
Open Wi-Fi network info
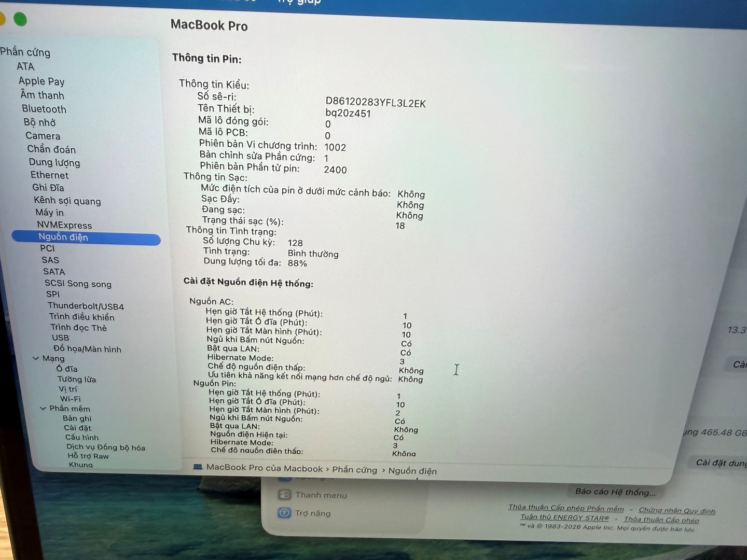pos(70,399)
